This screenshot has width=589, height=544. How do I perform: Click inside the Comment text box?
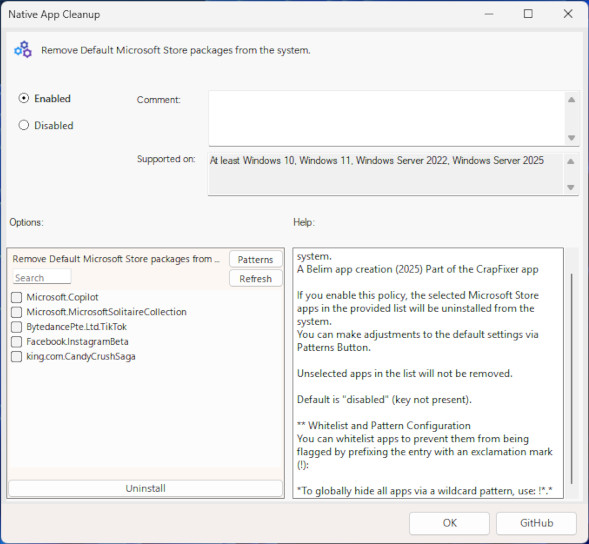pos(386,118)
